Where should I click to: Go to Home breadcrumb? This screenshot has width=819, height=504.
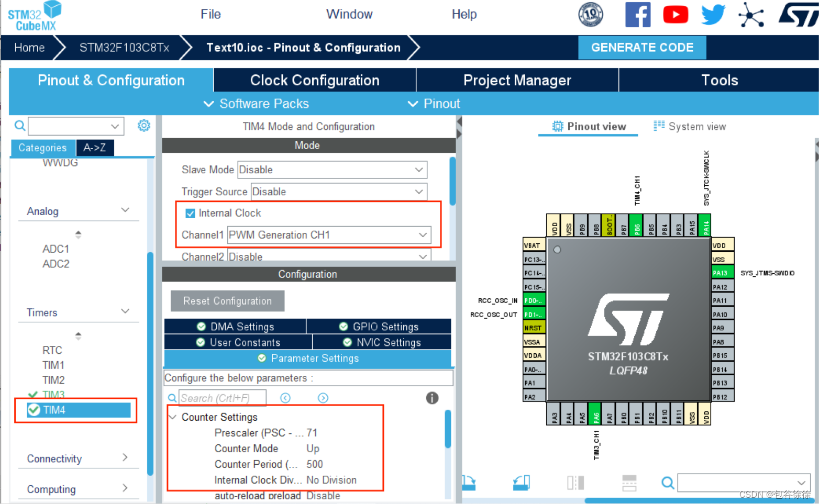(29, 48)
